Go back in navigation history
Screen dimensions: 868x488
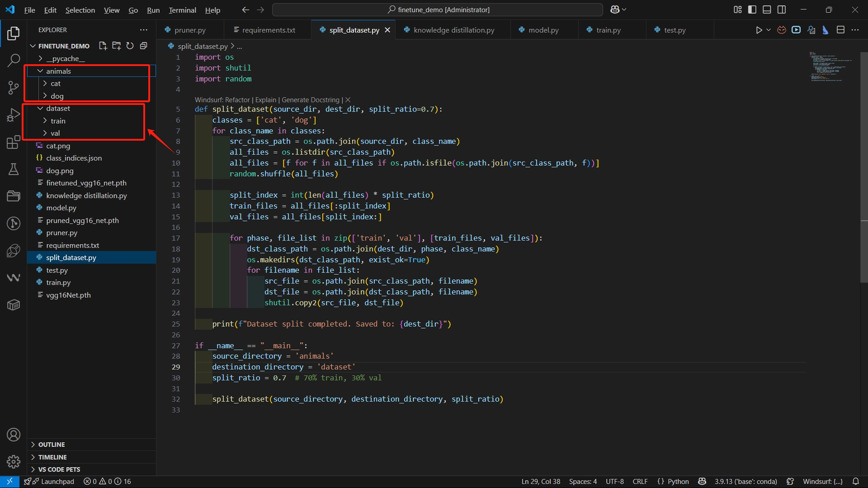[x=245, y=9]
